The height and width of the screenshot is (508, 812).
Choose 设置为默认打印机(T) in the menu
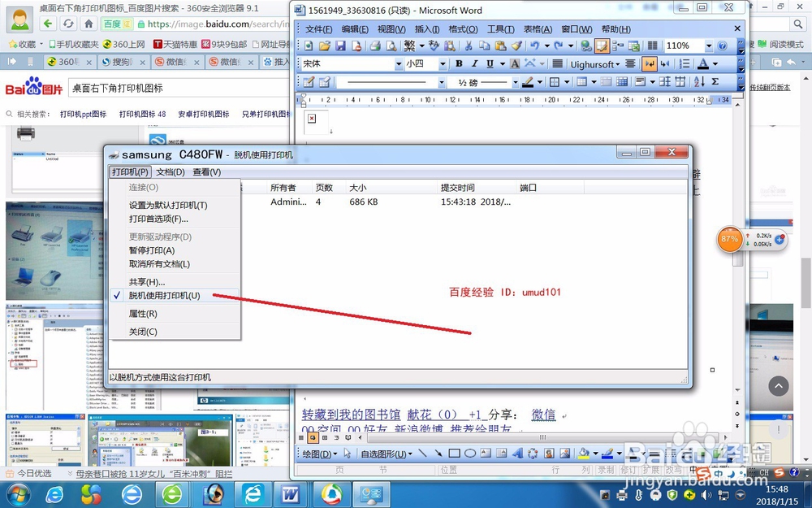[x=168, y=206]
